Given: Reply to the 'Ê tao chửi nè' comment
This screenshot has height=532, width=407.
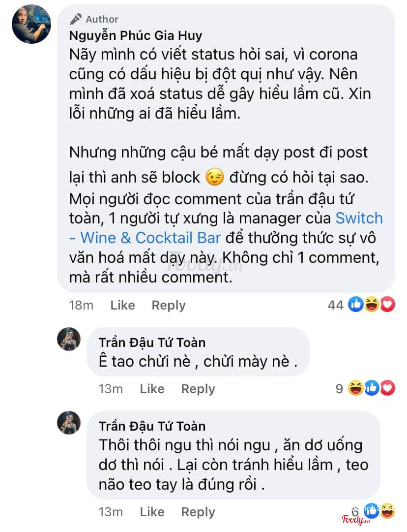Looking at the screenshot, I should point(198,389).
